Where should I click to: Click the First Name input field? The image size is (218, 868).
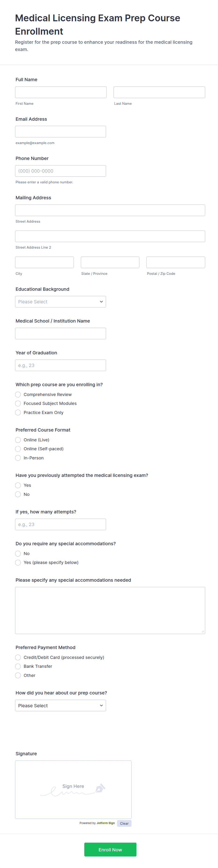61,92
